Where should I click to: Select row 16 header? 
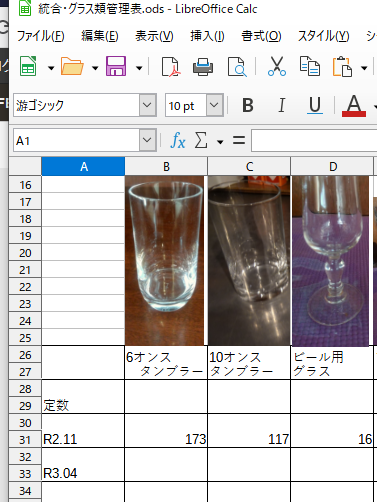coord(25,184)
